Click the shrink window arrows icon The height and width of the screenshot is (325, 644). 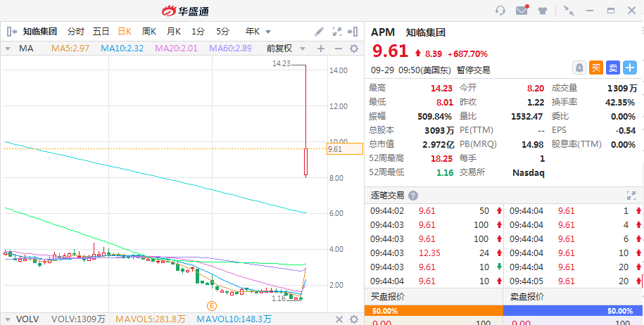click(x=569, y=11)
